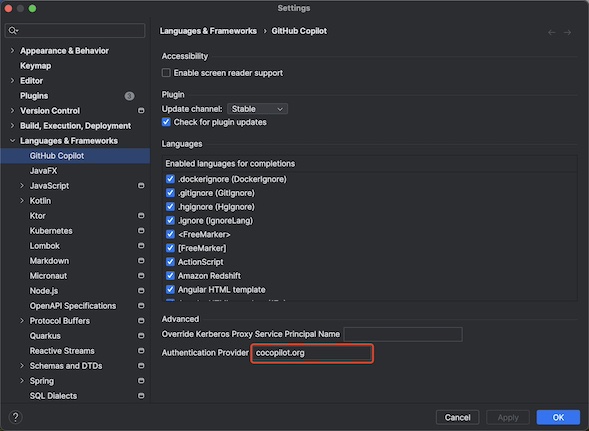Click the project-level icon beside OpenAPI Specifications

tap(141, 306)
